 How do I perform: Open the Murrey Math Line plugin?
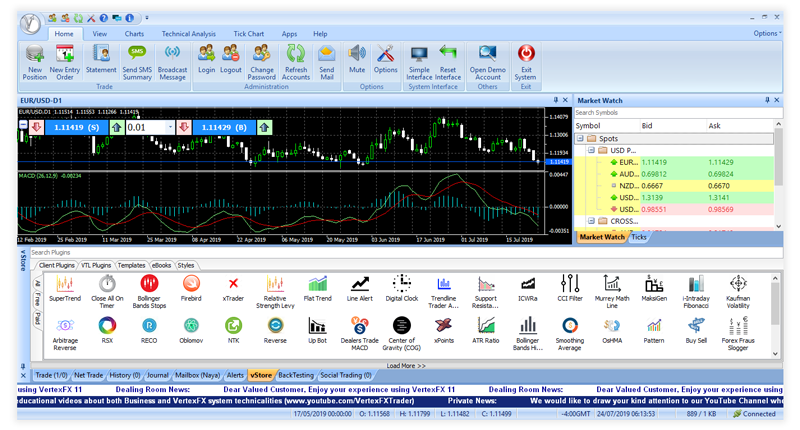tap(612, 291)
